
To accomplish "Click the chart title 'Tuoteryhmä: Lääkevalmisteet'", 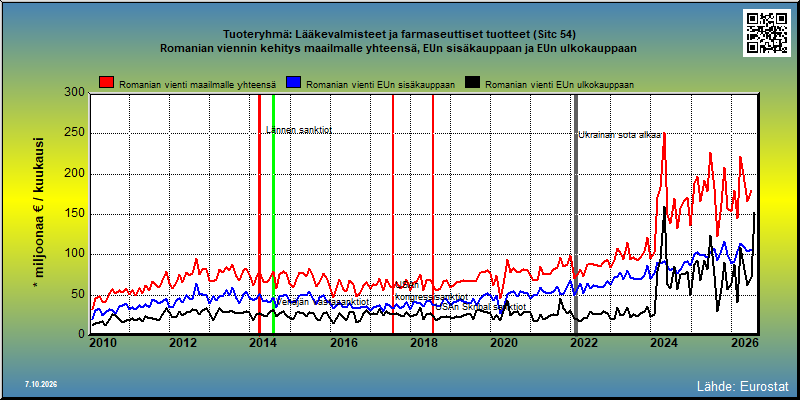I will pos(399,35).
